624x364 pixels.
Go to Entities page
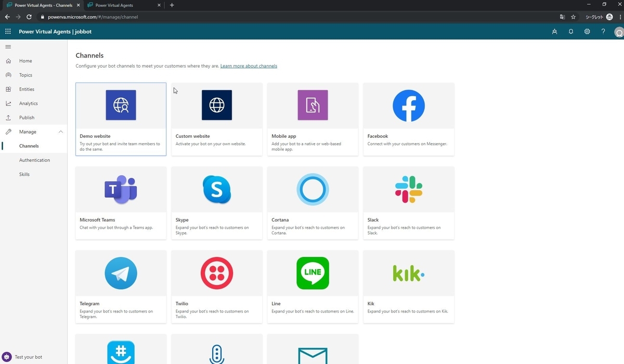coord(27,89)
